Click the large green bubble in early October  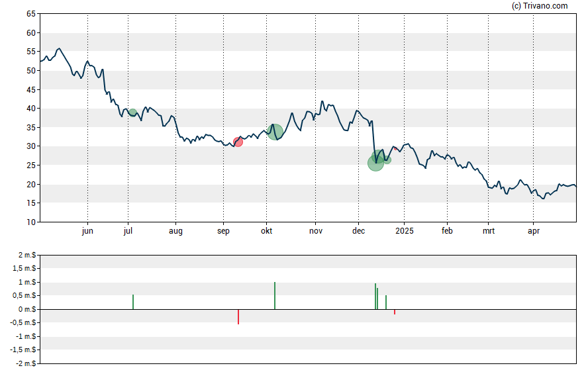pyautogui.click(x=275, y=132)
